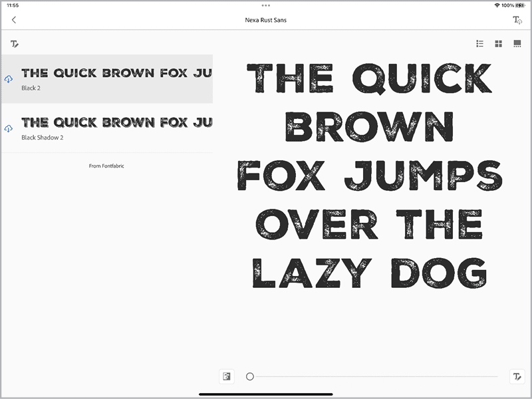Select the Black 2 font row
The width and height of the screenshot is (532, 399).
tap(107, 78)
